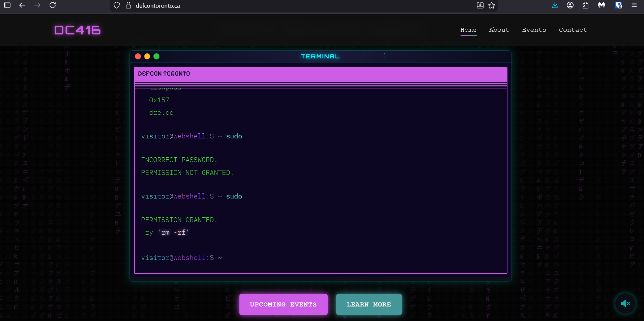Viewport: 644px width, 321px height.
Task: Go to the Events nav item
Action: [x=534, y=30]
